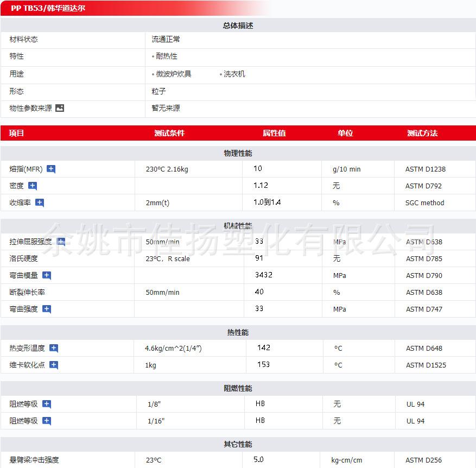Expand plus icon of 阻燃等级 1/16" row
This screenshot has height=468, width=476.
tap(47, 421)
